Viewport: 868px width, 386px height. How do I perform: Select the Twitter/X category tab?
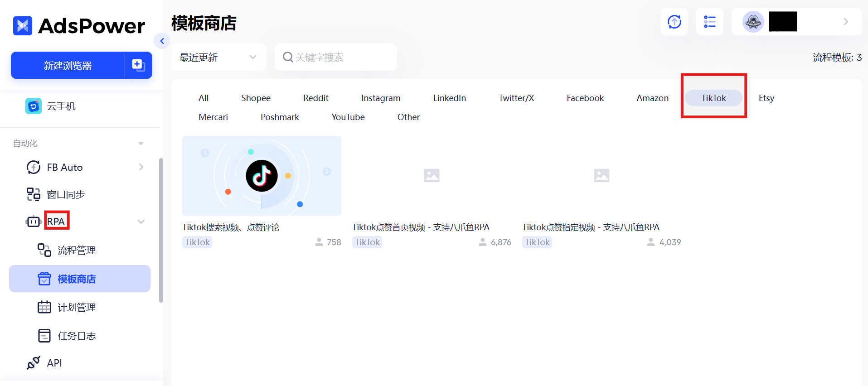[516, 98]
